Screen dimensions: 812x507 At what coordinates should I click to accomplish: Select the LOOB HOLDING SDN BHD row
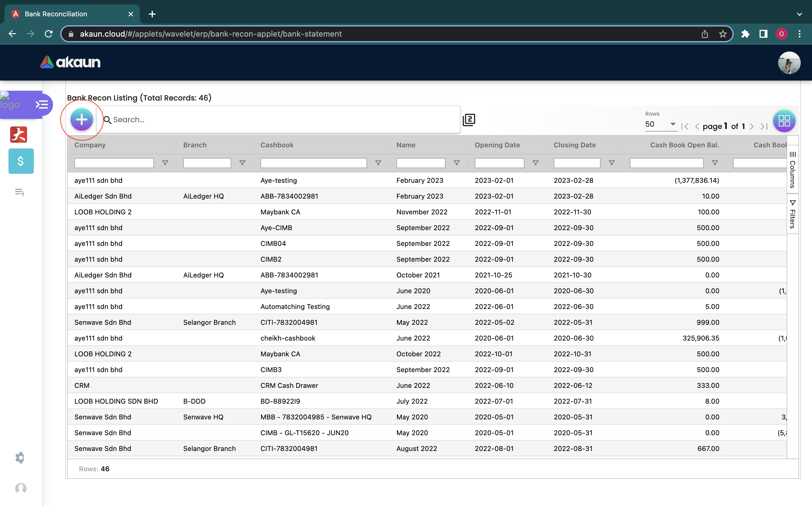pyautogui.click(x=116, y=401)
